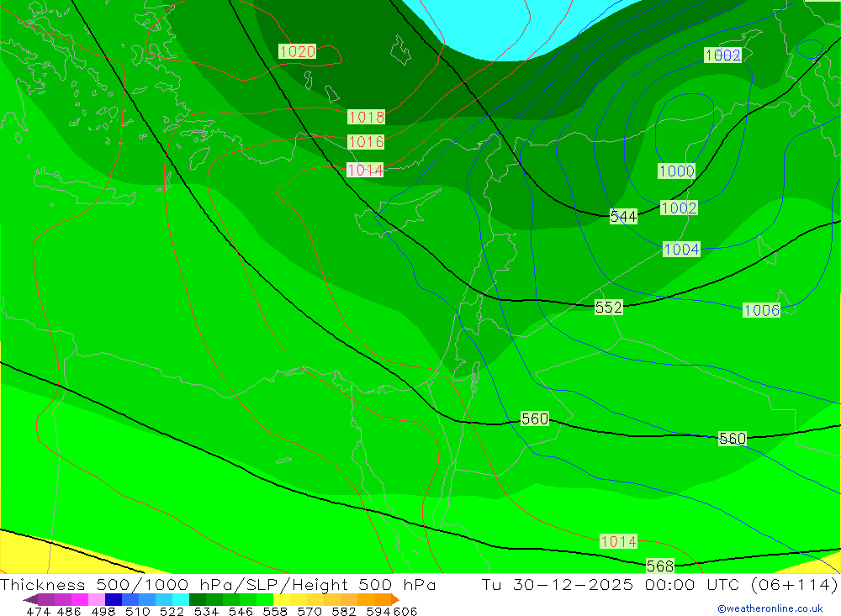This screenshot has width=841, height=616.
Task: Click the 1004 blue isobar label
Action: (x=682, y=250)
